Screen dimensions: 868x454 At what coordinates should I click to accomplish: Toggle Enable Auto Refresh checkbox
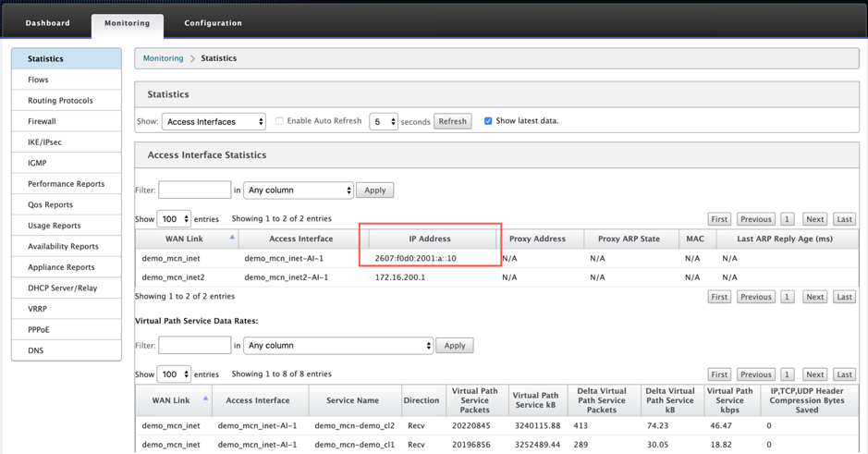pyautogui.click(x=279, y=121)
